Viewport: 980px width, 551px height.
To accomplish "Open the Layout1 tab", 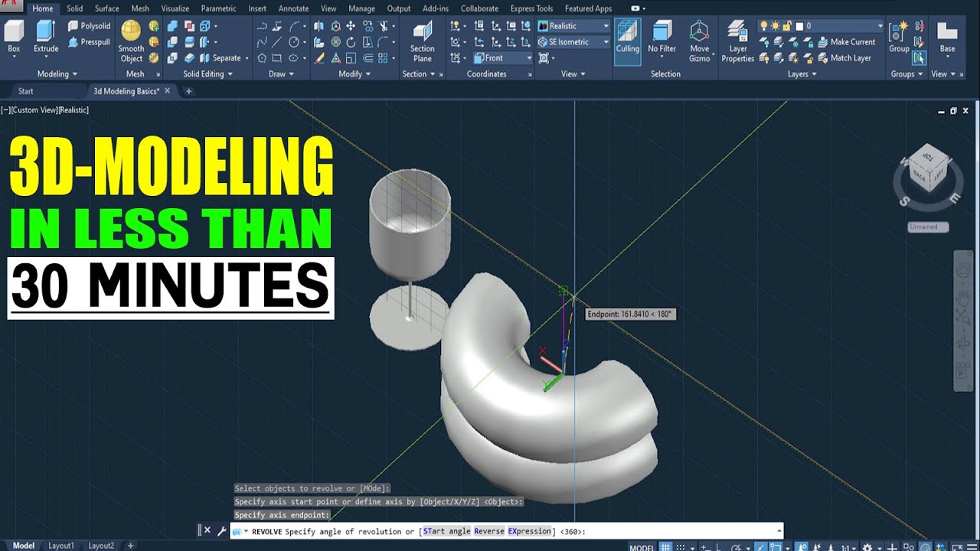I will [x=61, y=546].
